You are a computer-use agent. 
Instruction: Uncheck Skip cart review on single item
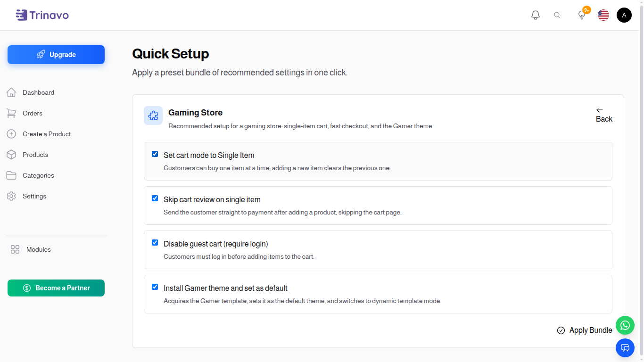[x=155, y=198]
